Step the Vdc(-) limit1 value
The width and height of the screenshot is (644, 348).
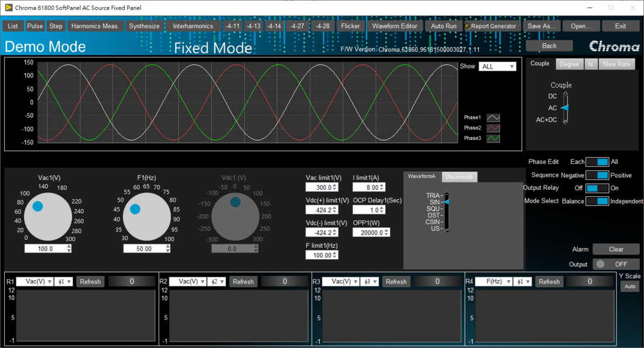(x=335, y=233)
